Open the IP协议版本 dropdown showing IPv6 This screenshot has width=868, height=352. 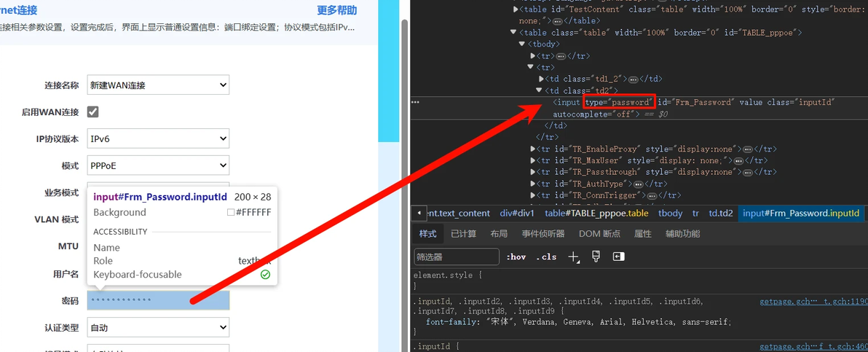(x=158, y=138)
